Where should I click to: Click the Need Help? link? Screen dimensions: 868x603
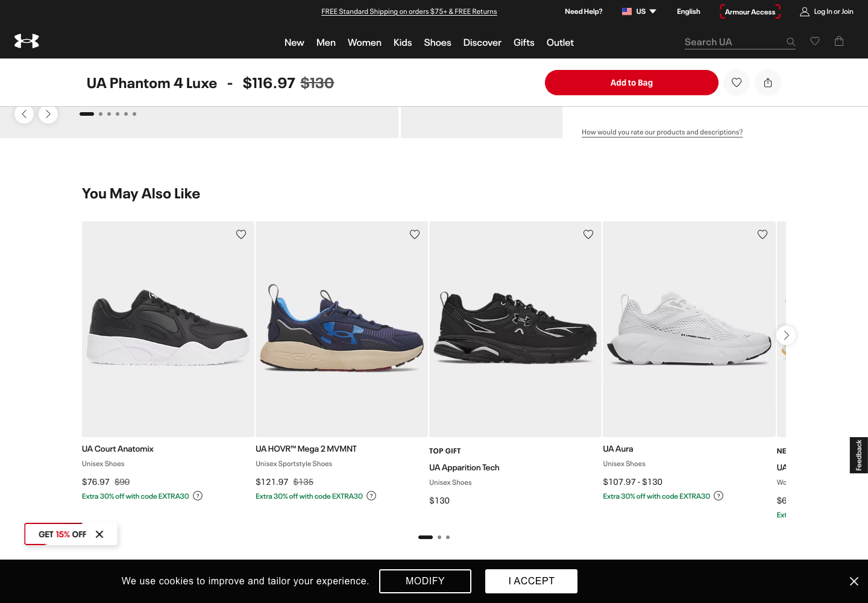click(583, 11)
